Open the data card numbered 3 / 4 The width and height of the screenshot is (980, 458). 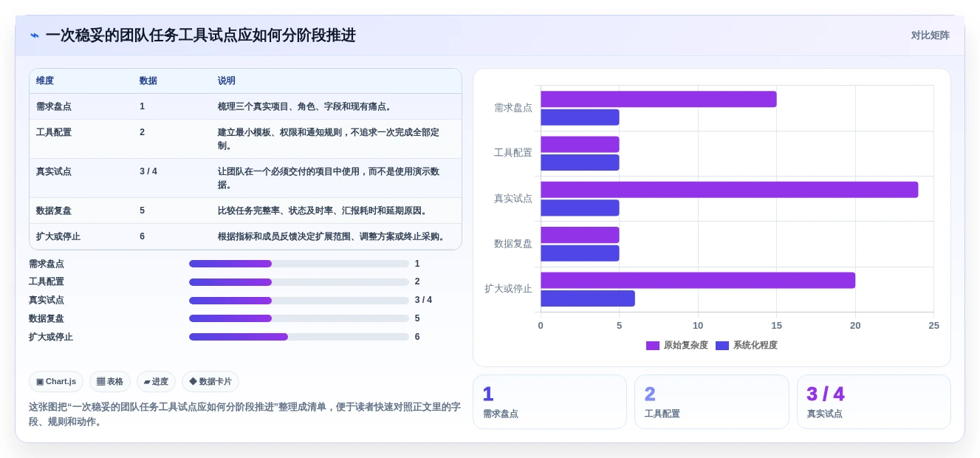coord(874,402)
